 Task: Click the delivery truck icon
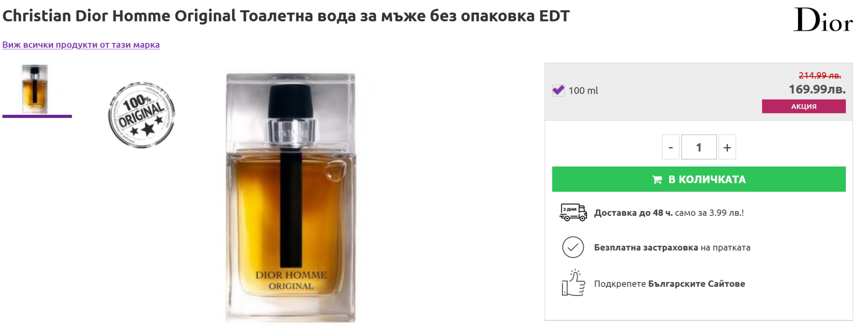point(573,212)
